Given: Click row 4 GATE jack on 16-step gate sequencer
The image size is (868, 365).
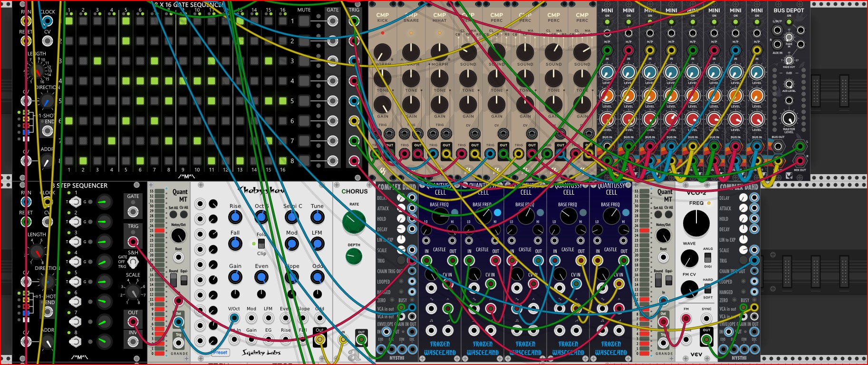Looking at the screenshot, I should [x=333, y=81].
